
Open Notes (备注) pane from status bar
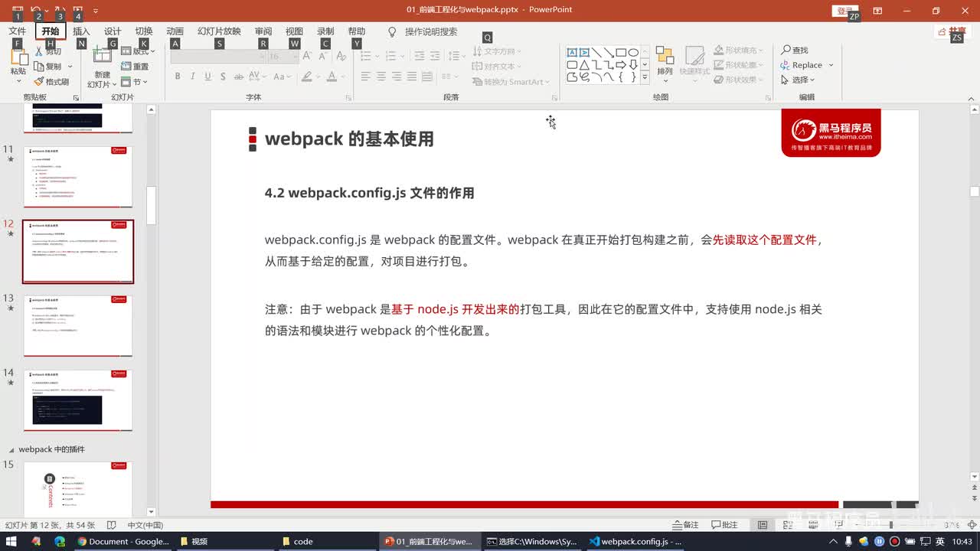(686, 525)
